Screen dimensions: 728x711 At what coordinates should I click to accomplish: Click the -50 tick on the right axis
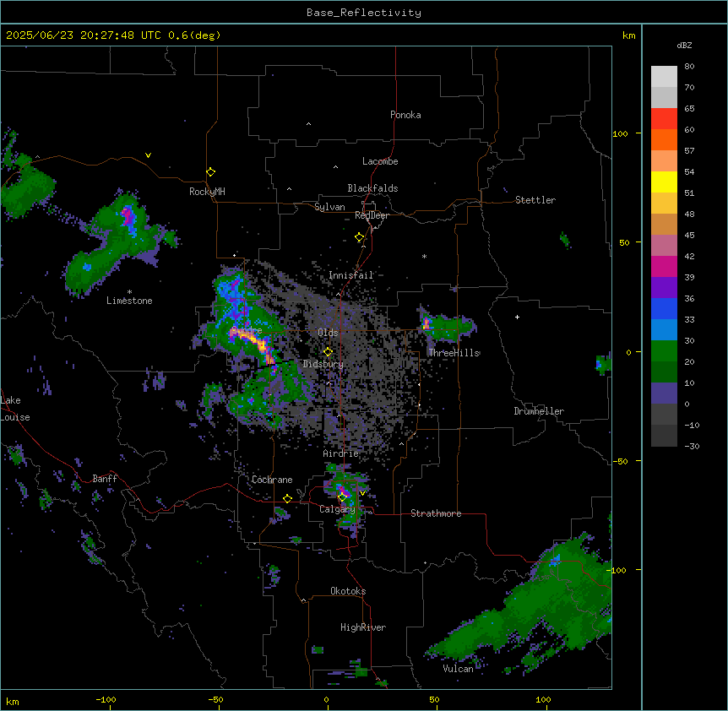click(x=620, y=461)
